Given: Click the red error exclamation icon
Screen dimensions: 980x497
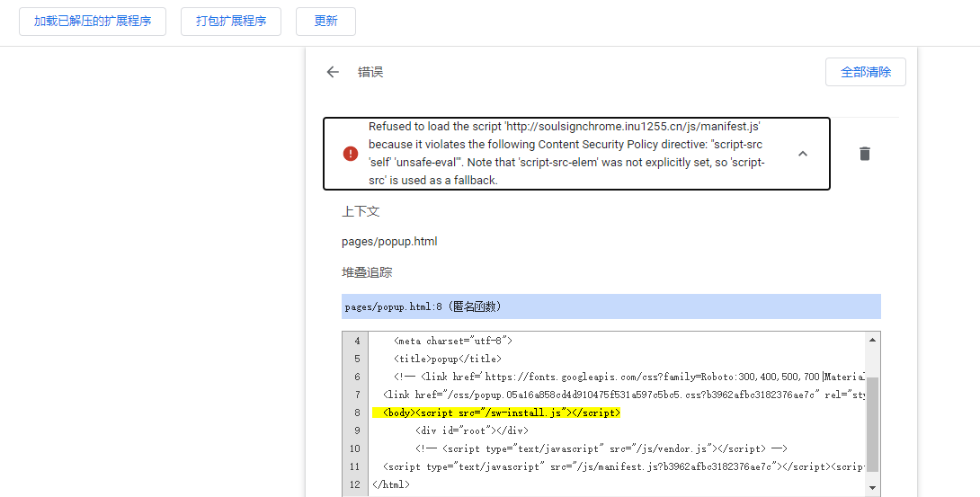Looking at the screenshot, I should tap(351, 154).
